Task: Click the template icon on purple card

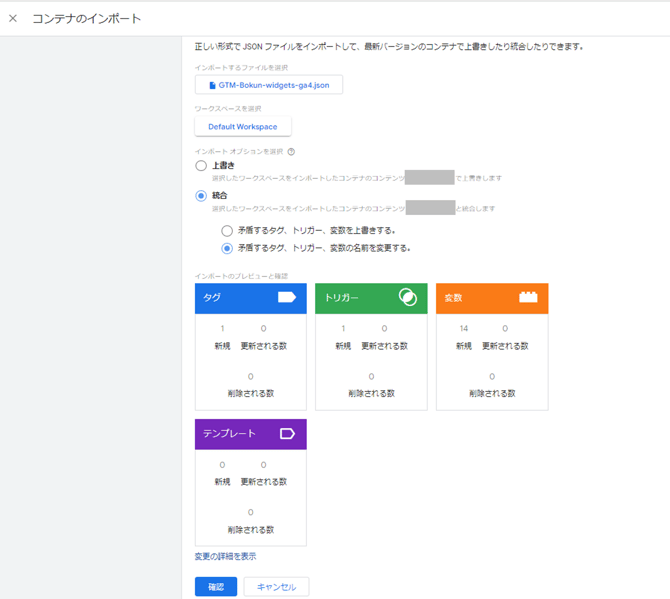Action: click(286, 434)
